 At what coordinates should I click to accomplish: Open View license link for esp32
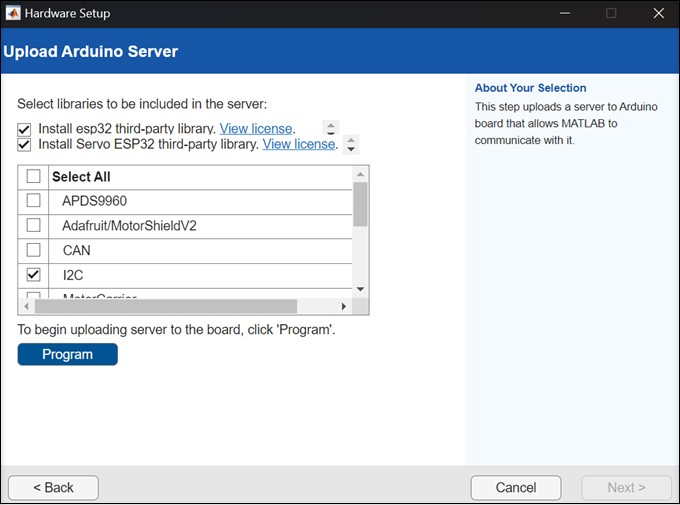256,129
